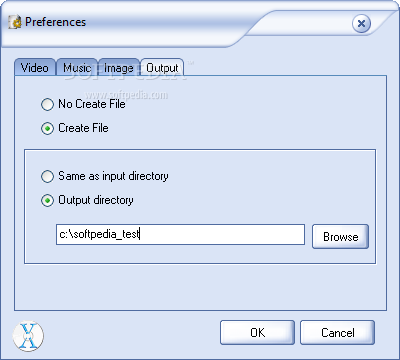This screenshot has height=360, width=400.
Task: Click the 'Create File' label text
Action: [83, 128]
